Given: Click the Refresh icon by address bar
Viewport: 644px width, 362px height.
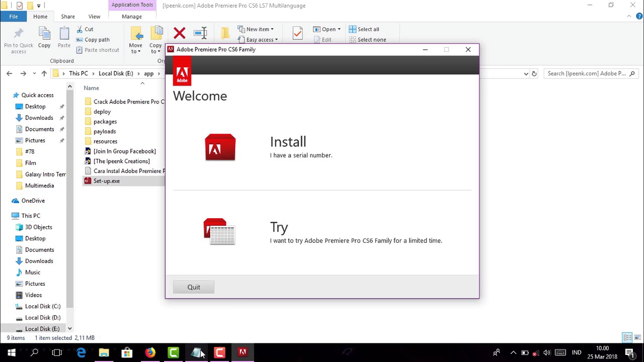Looking at the screenshot, I should coord(534,73).
